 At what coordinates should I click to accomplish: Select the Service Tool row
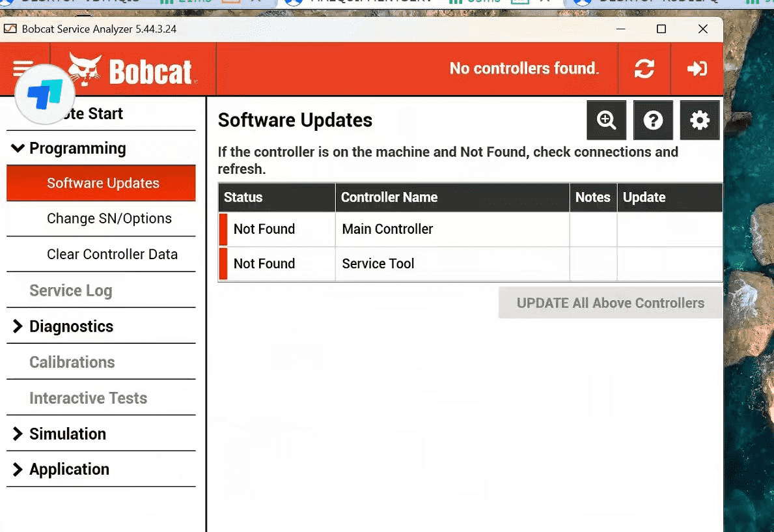coord(471,264)
